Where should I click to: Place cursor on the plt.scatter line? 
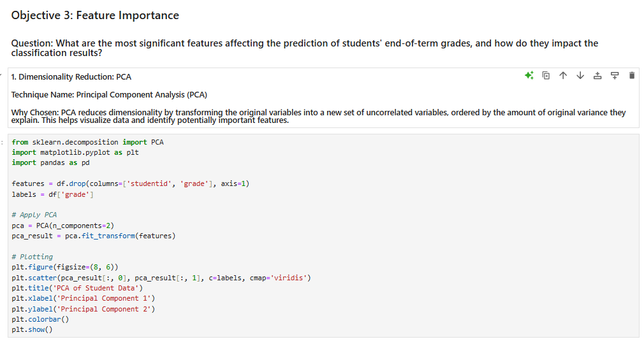[x=161, y=278]
